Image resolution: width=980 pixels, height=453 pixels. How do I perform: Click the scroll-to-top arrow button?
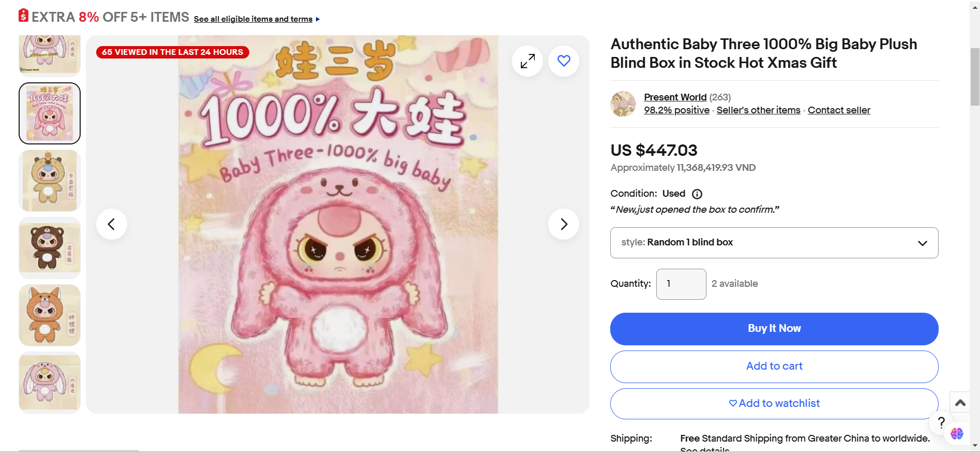coord(960,403)
